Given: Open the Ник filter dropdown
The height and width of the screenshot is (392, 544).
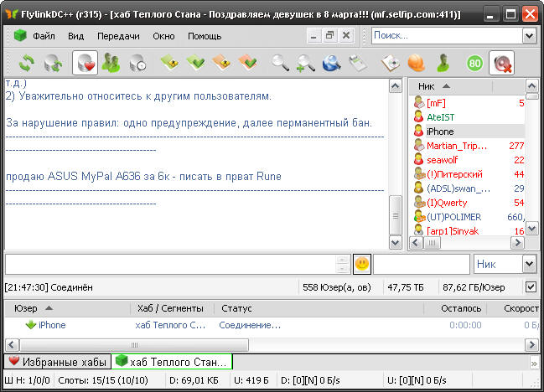Looking at the screenshot, I should pyautogui.click(x=529, y=264).
